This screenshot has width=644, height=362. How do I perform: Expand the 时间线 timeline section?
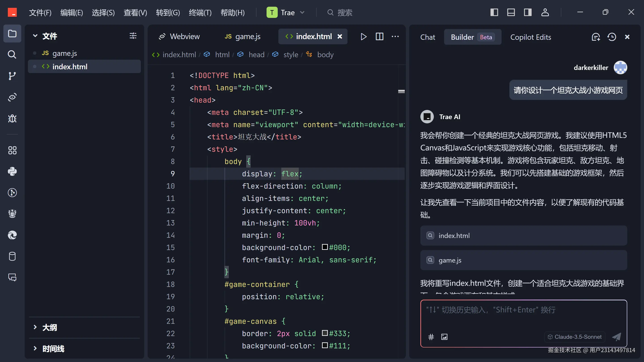click(53, 349)
